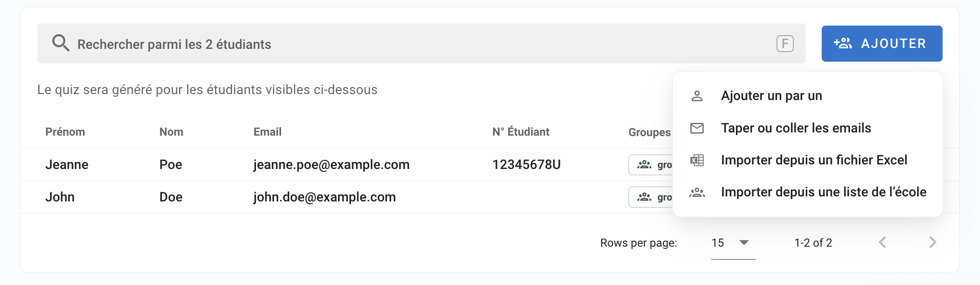Click the jeanne.poe@example.com email cell
The height and width of the screenshot is (285, 980).
[331, 165]
